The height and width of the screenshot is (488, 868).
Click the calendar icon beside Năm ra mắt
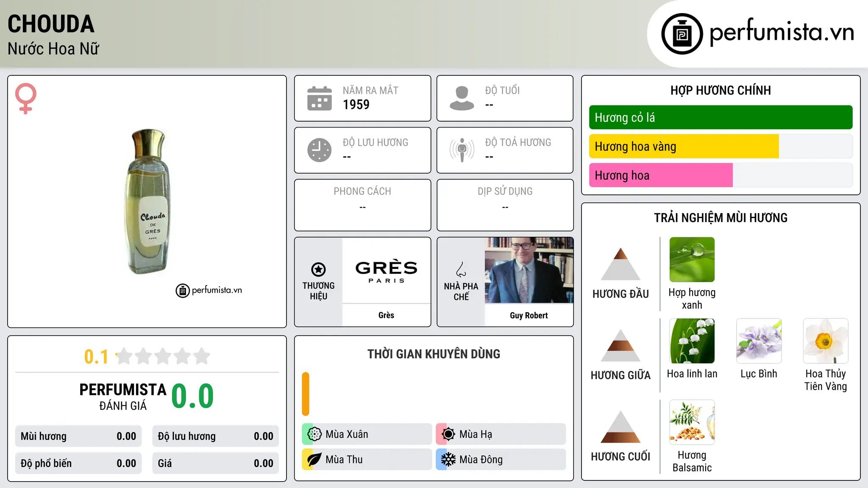(320, 98)
